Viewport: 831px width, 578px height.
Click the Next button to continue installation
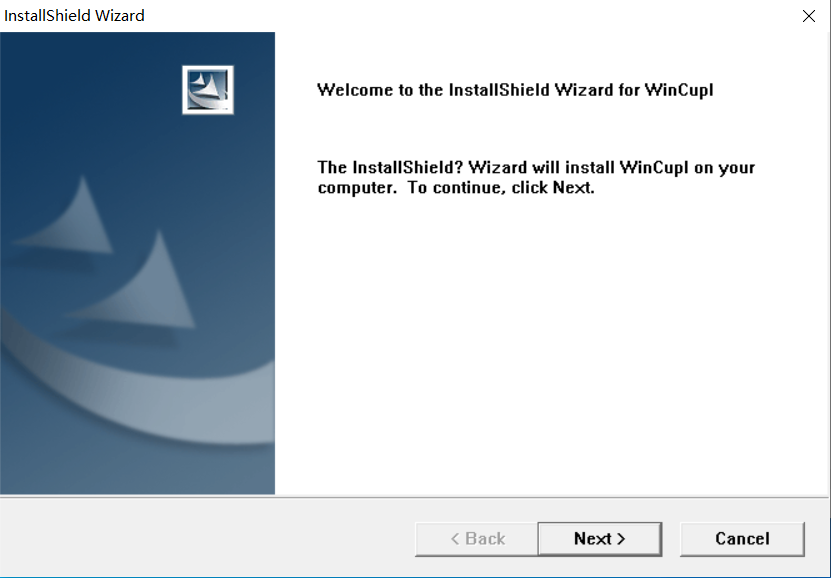point(599,539)
